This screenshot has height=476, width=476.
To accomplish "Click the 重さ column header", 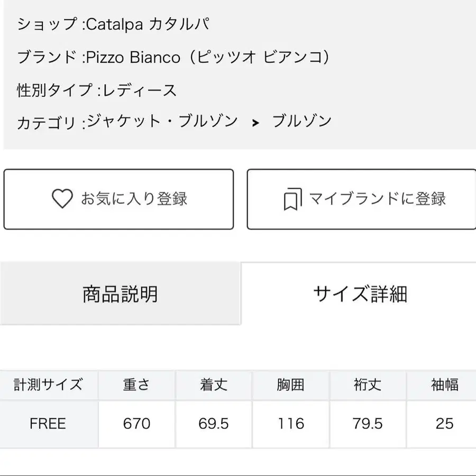I will (x=136, y=385).
